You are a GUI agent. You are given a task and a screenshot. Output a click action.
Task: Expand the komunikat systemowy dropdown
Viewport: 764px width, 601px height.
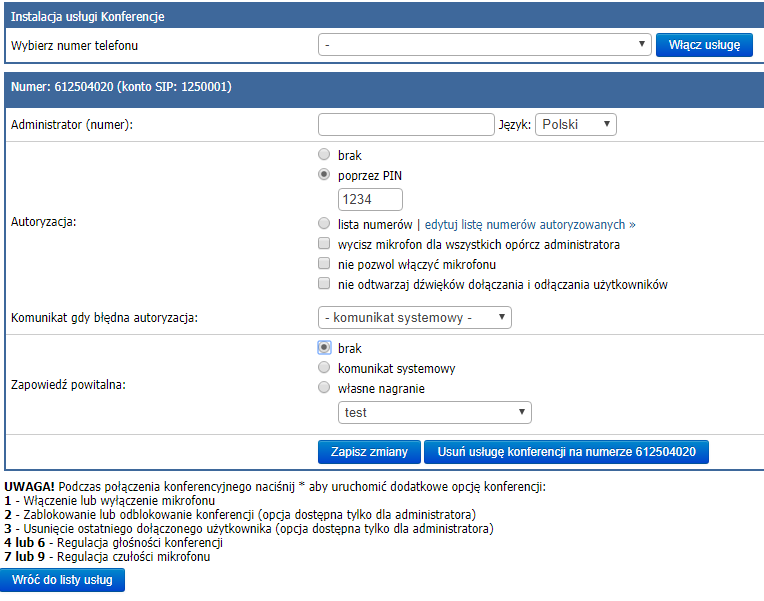[415, 318]
